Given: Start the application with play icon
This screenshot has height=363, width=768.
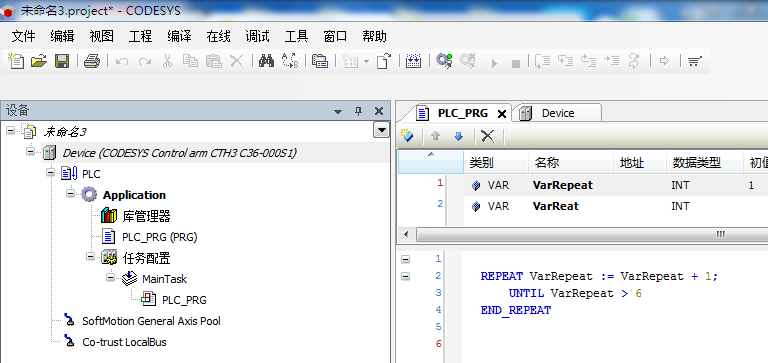Looking at the screenshot, I should [x=494, y=63].
